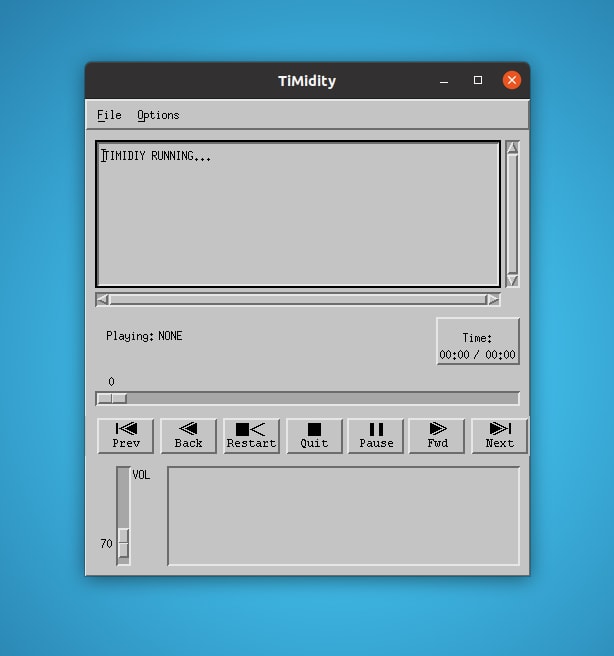Click the Time display box

478,341
